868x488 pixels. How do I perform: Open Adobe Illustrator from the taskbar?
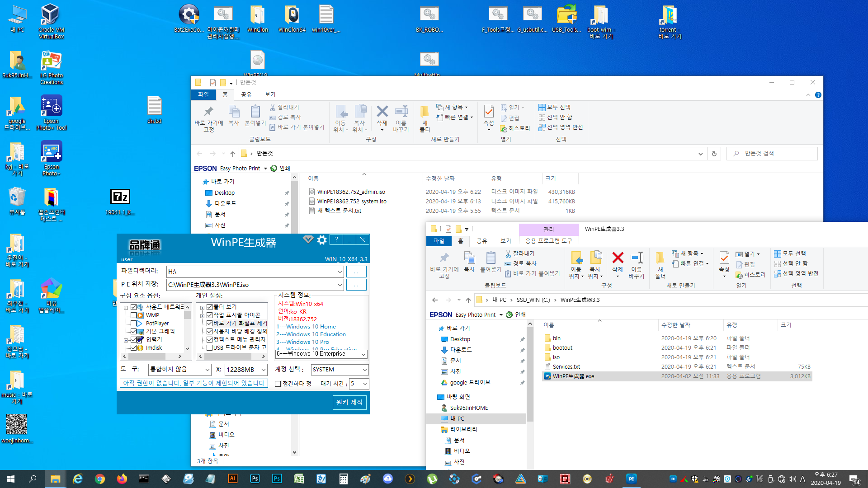[x=233, y=479]
